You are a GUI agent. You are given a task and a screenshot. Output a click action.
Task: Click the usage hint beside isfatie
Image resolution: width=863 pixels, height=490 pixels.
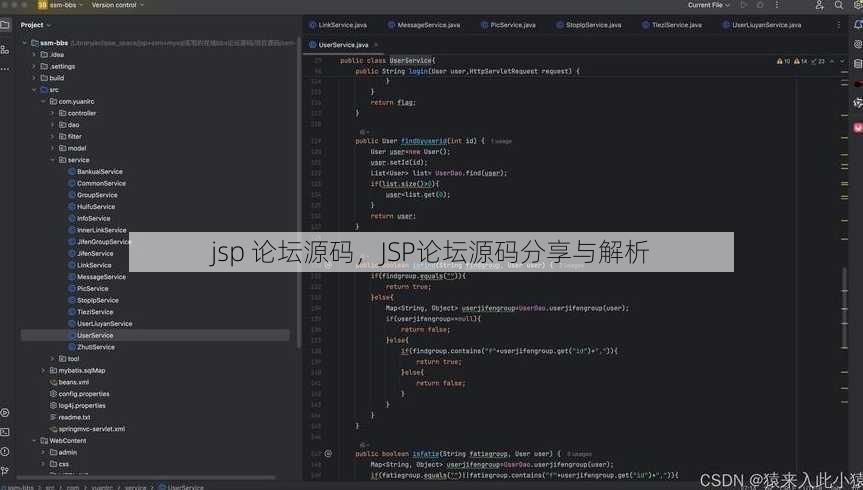580,454
